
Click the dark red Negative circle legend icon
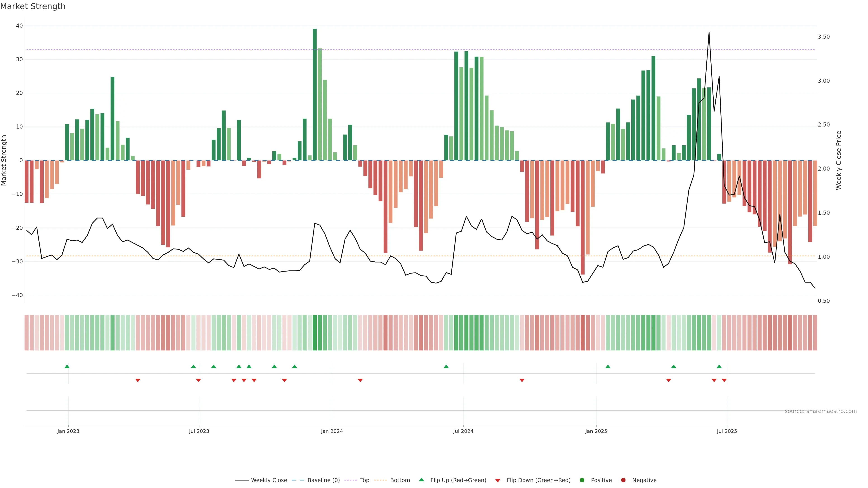click(x=623, y=480)
